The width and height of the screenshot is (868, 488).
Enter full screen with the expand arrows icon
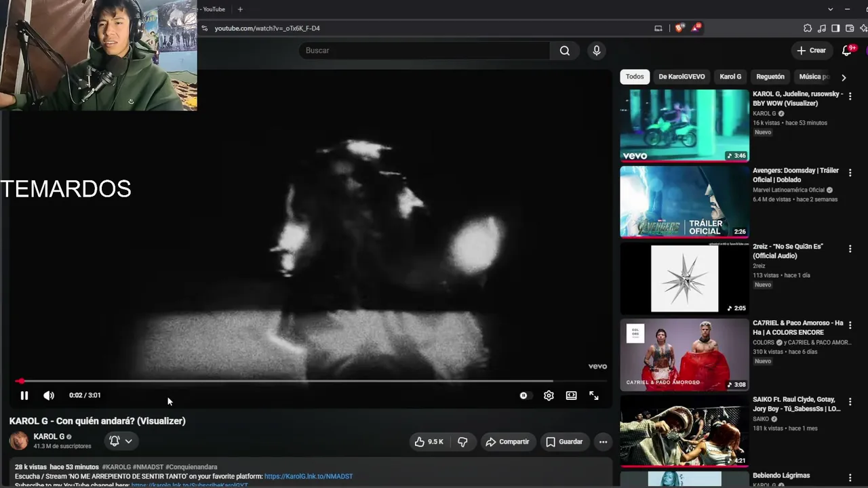[x=594, y=396]
